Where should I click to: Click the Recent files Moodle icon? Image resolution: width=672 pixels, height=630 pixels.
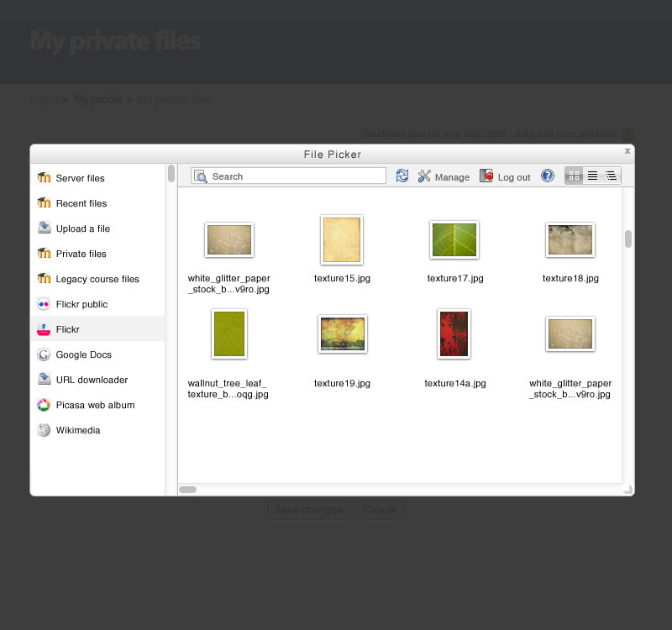click(44, 202)
